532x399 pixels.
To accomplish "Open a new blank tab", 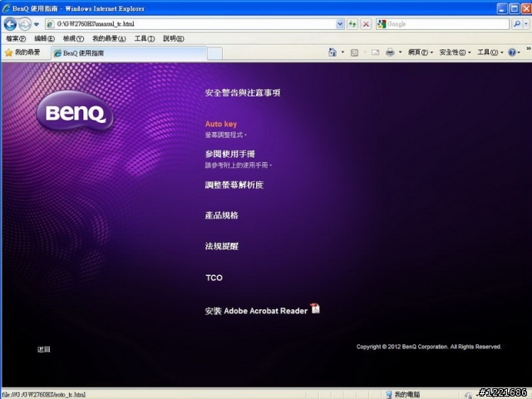I will (x=214, y=53).
